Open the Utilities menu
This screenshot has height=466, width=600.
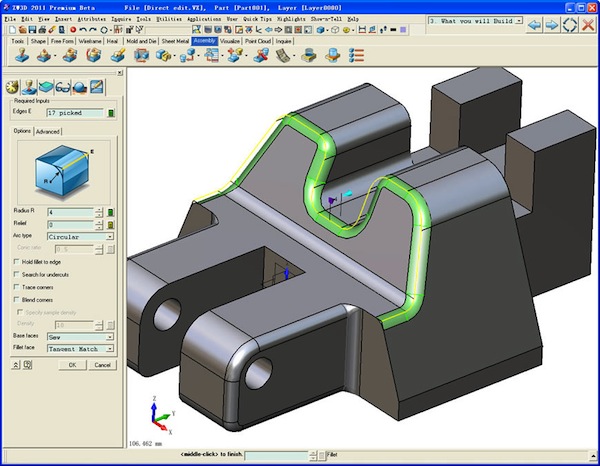pos(169,19)
